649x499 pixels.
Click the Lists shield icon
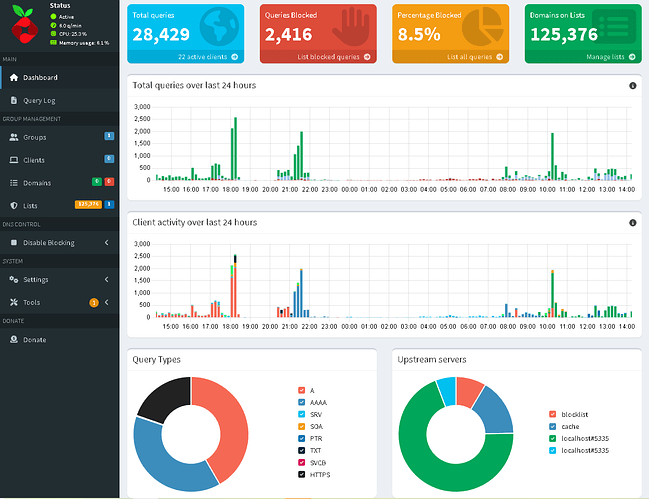click(x=14, y=205)
